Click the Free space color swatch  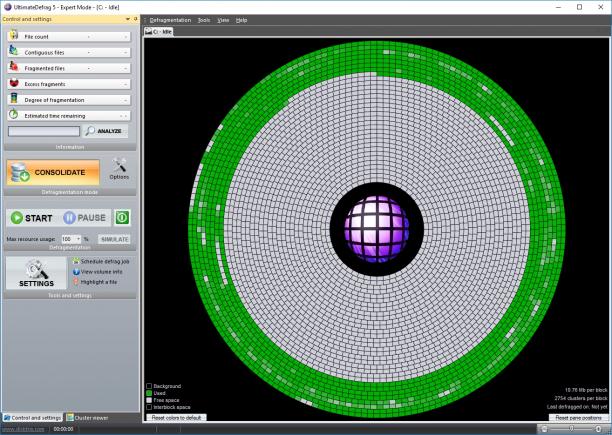149,400
